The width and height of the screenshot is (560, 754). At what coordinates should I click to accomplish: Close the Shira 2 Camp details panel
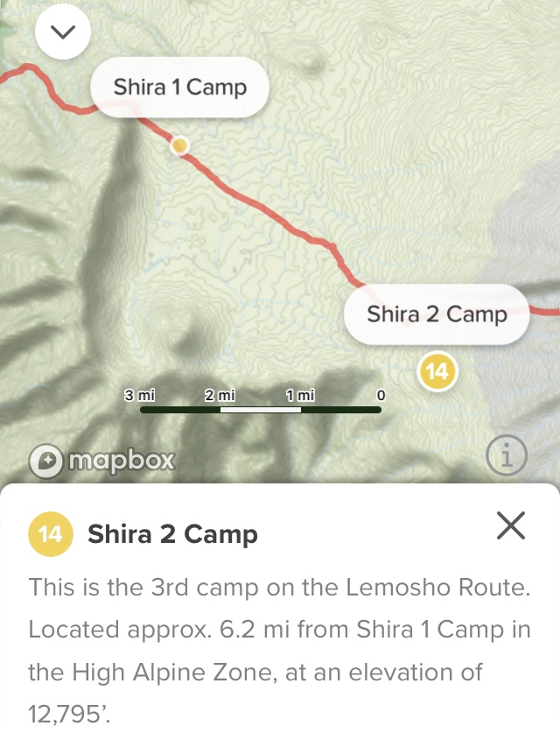pos(511,525)
